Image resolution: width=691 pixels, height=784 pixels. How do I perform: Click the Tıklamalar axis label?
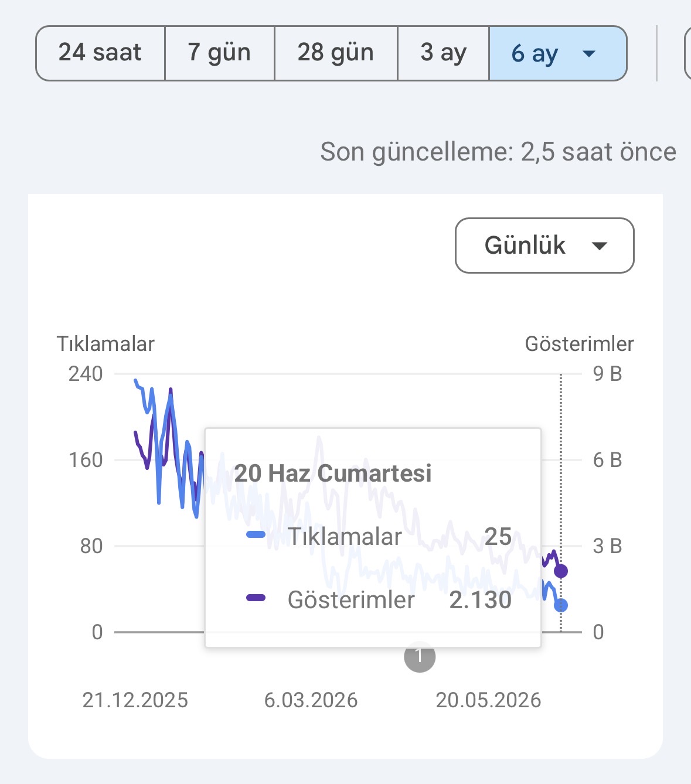click(x=105, y=344)
